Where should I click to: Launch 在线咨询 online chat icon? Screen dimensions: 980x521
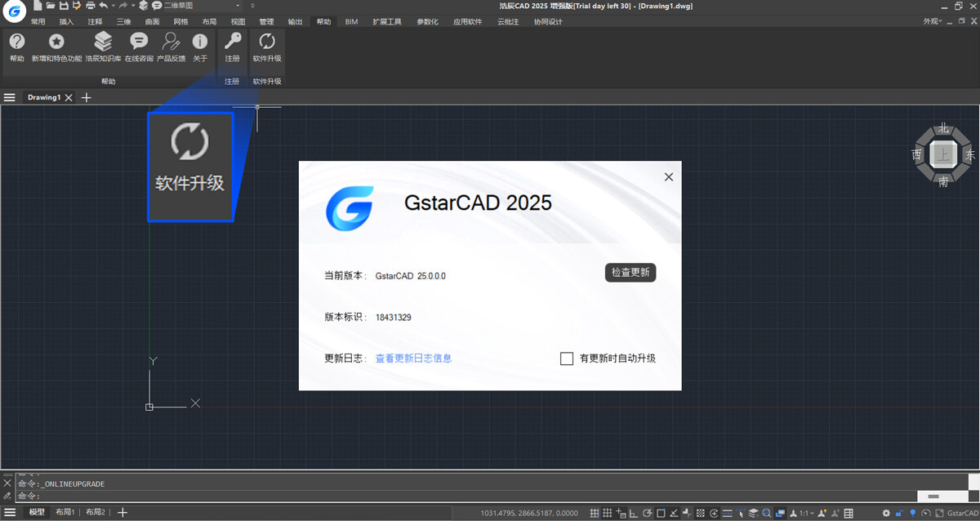(139, 42)
